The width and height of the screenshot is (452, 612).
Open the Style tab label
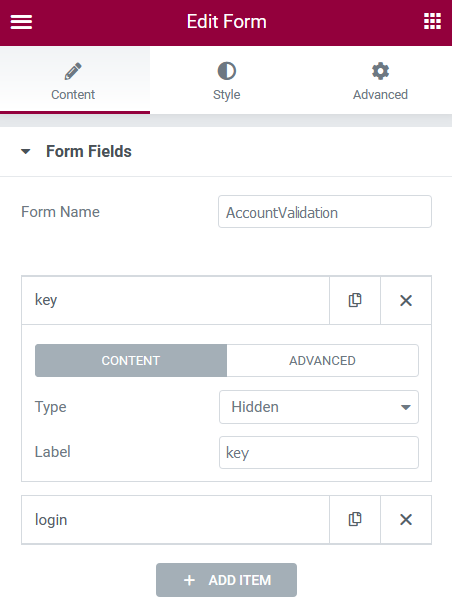click(x=226, y=94)
